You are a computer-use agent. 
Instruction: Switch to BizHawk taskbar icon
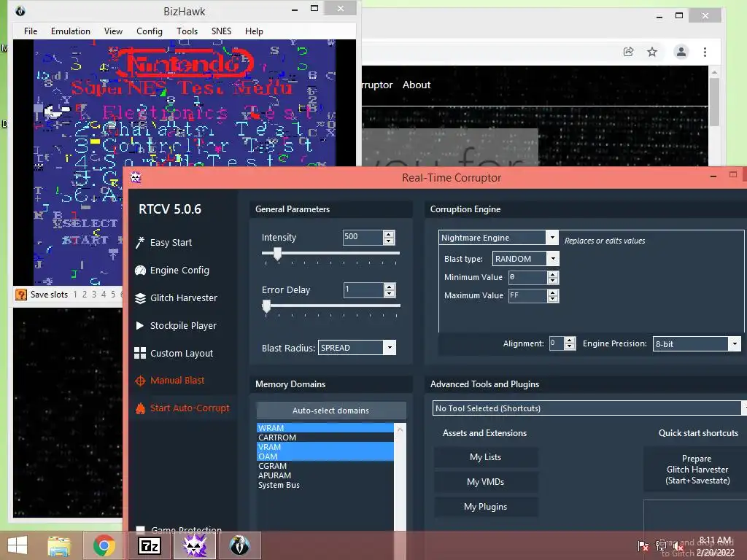click(x=239, y=545)
